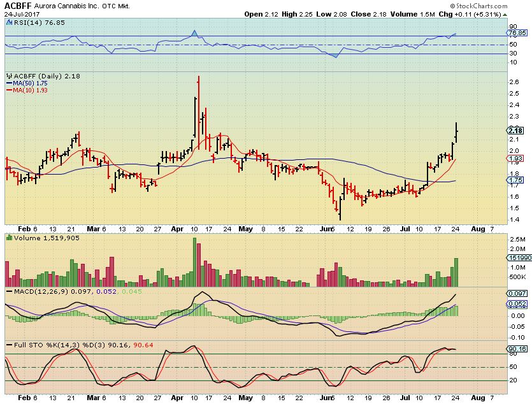The image size is (532, 404).
Task: Click the ACBFF ticker symbol in the header
Action: click(18, 6)
